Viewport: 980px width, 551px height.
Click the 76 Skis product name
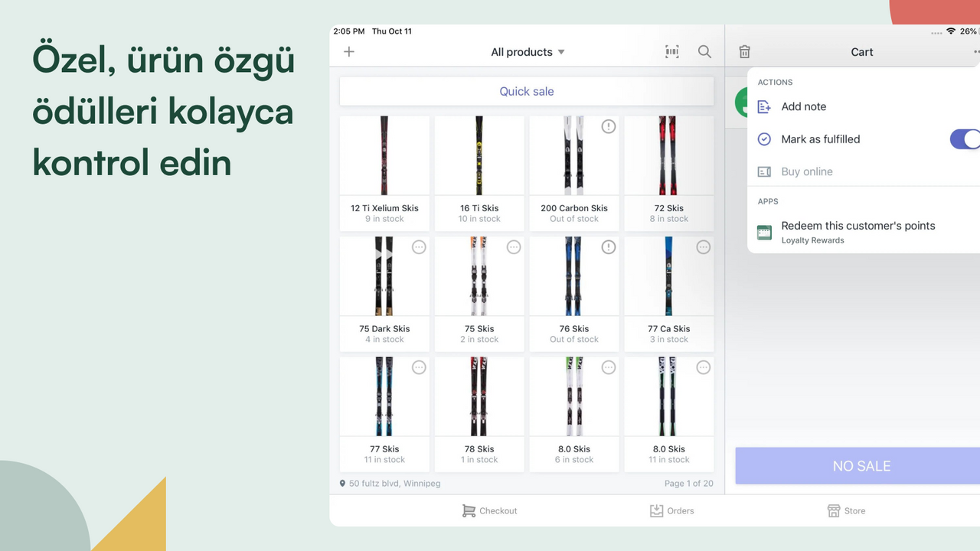click(x=574, y=329)
